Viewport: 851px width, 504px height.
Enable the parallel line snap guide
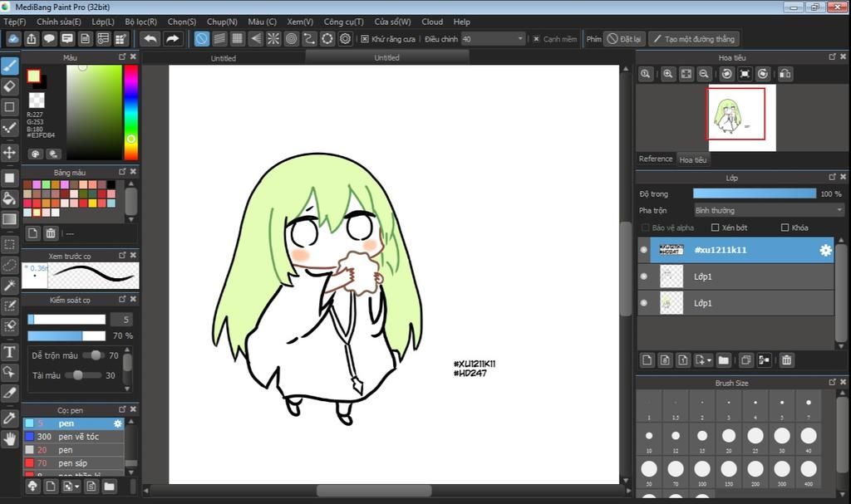pos(219,39)
